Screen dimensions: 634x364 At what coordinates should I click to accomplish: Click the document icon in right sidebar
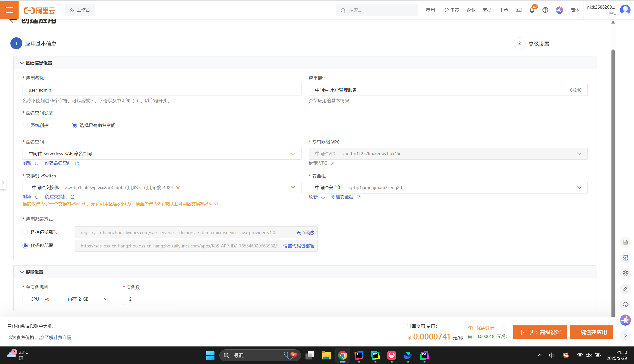coord(625,242)
